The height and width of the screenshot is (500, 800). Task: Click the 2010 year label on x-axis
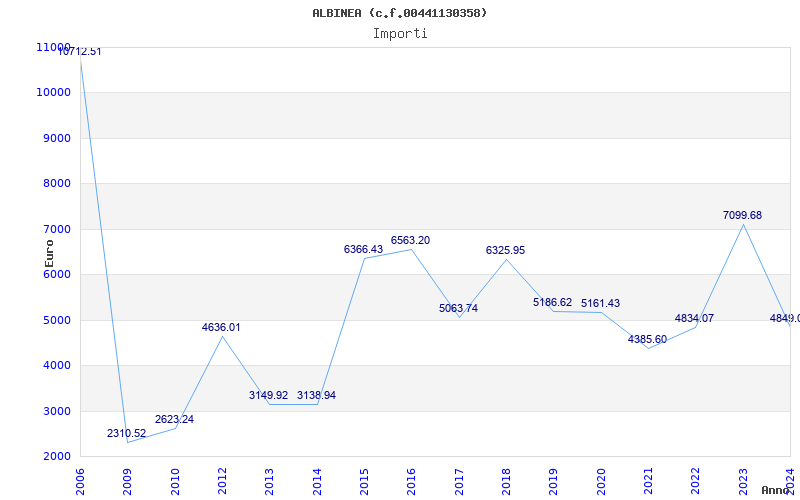(174, 482)
